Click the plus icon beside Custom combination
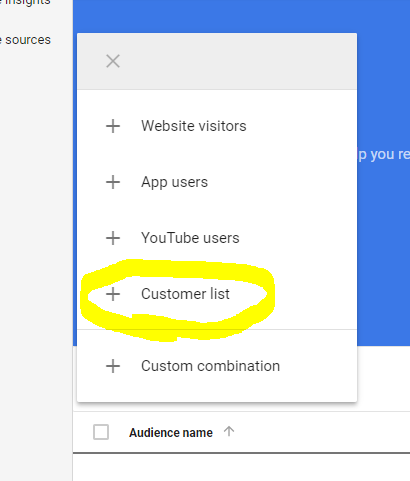The image size is (410, 481). pos(113,366)
